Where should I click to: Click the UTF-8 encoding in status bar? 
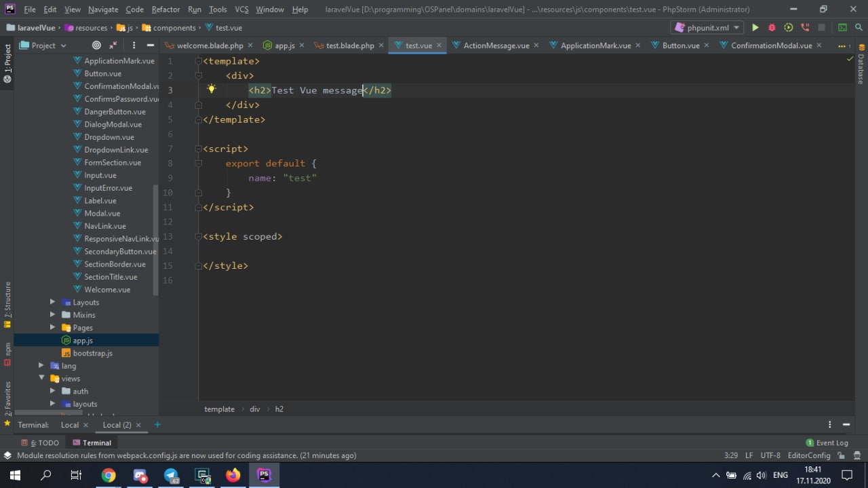pyautogui.click(x=770, y=455)
